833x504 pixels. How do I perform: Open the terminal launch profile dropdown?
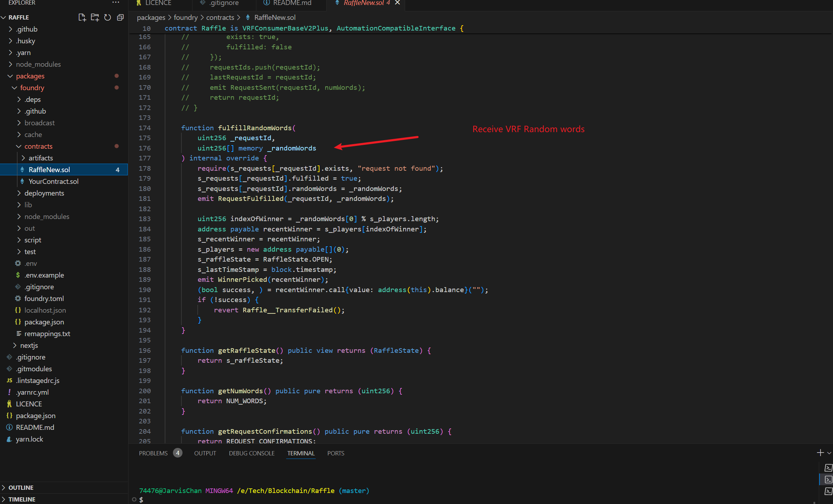point(829,453)
